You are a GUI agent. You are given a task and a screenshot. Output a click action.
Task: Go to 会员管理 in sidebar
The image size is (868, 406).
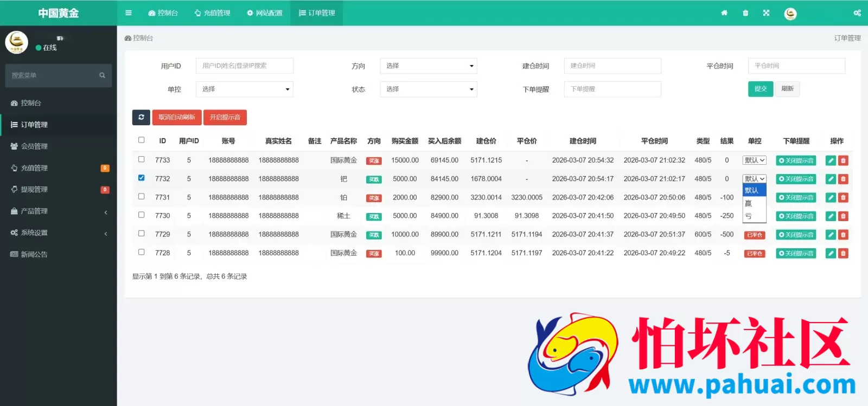click(x=58, y=146)
